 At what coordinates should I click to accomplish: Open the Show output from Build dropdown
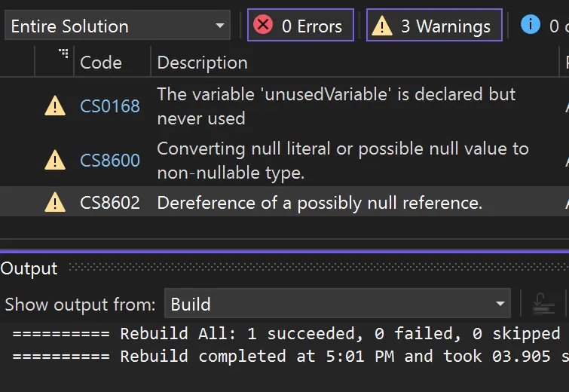pos(337,304)
